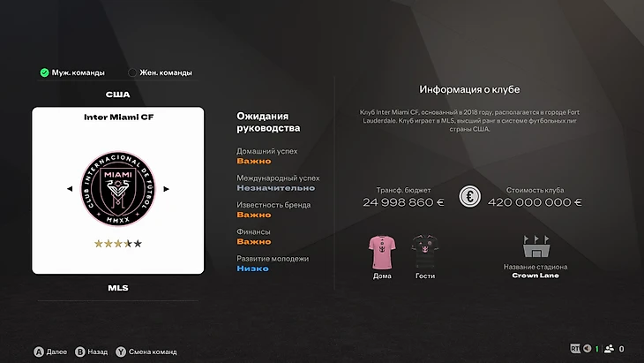The image size is (644, 363).
Task: Click the RT trigger icon at bottom right
Action: pyautogui.click(x=575, y=349)
